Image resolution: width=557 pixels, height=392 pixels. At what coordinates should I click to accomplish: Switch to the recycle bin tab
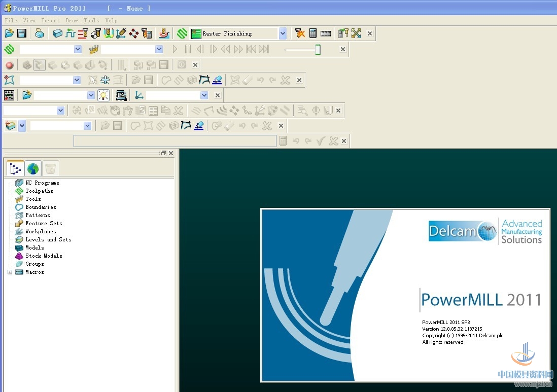(50, 168)
